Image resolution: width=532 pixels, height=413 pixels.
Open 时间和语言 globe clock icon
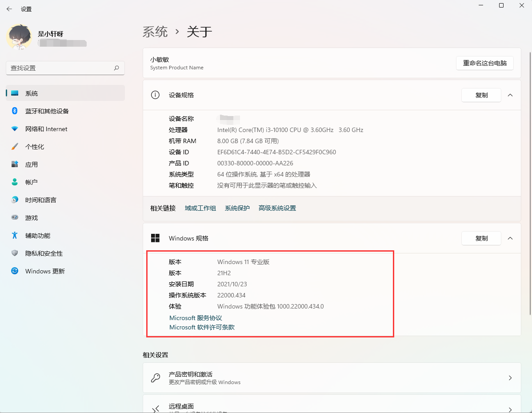15,200
